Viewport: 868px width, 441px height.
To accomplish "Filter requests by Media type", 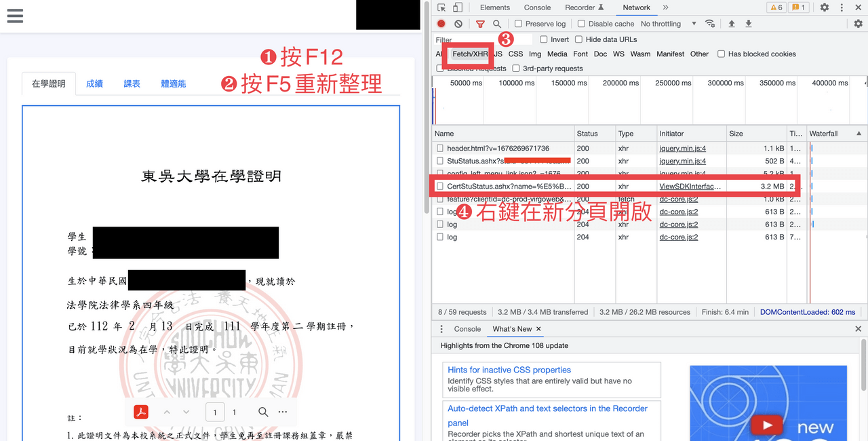I will [x=557, y=54].
